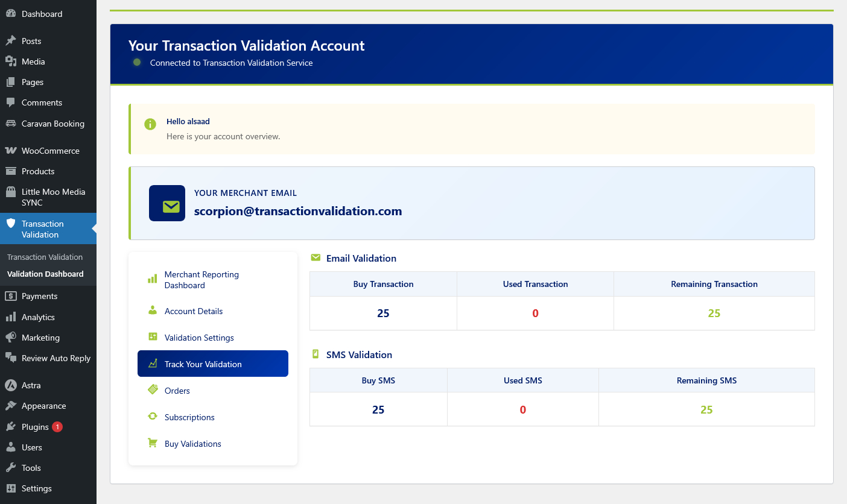Open the Validation Settings tab
The height and width of the screenshot is (504, 847).
[x=213, y=338]
